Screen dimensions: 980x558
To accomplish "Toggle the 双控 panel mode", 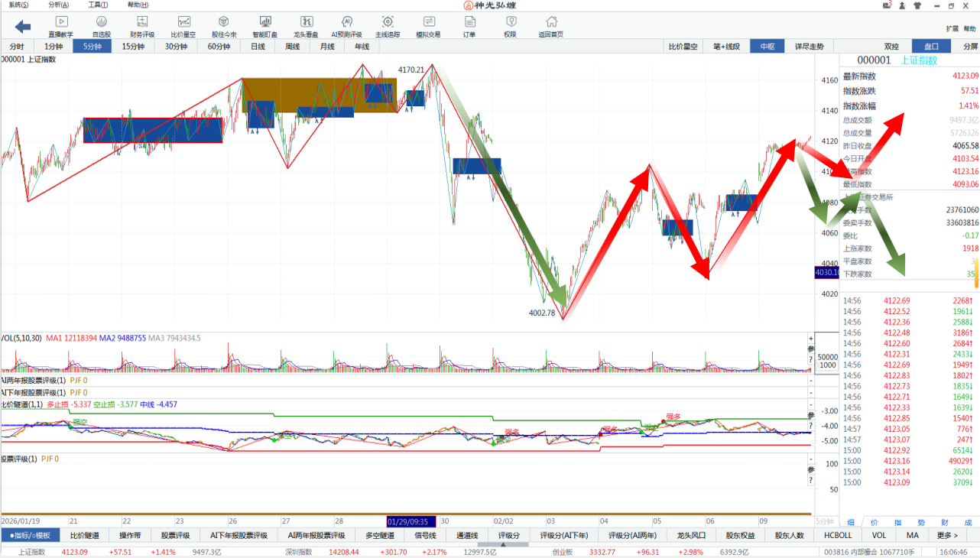I will (891, 47).
